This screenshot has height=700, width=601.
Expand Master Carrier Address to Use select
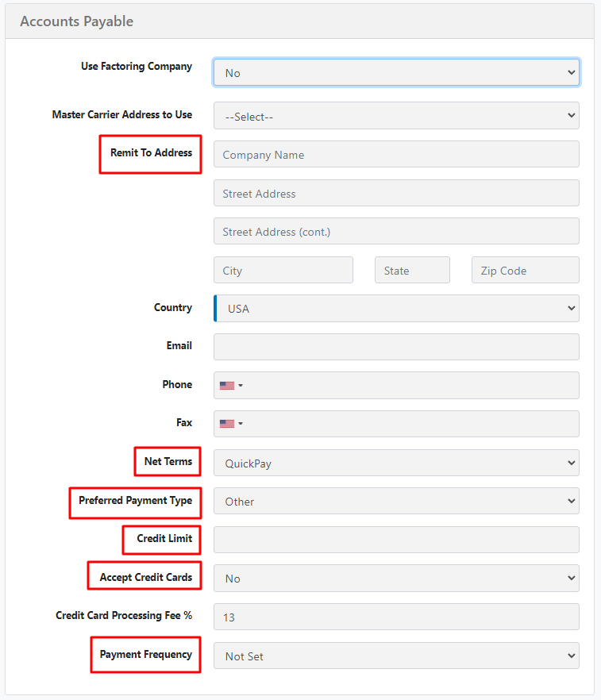pos(396,116)
